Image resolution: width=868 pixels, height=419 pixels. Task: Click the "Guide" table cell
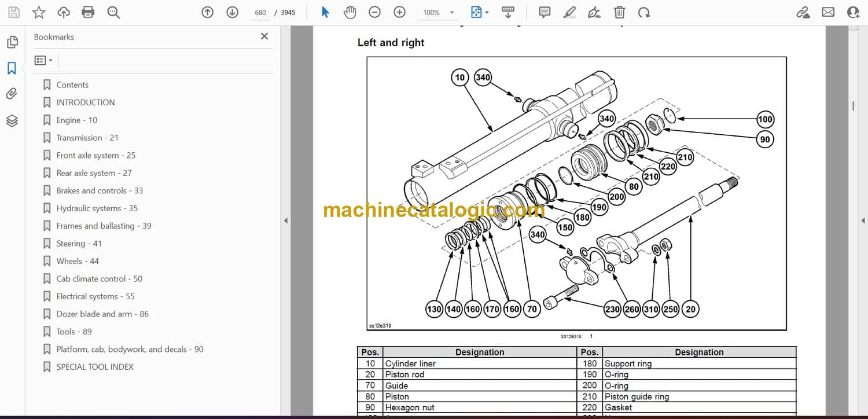coord(480,385)
